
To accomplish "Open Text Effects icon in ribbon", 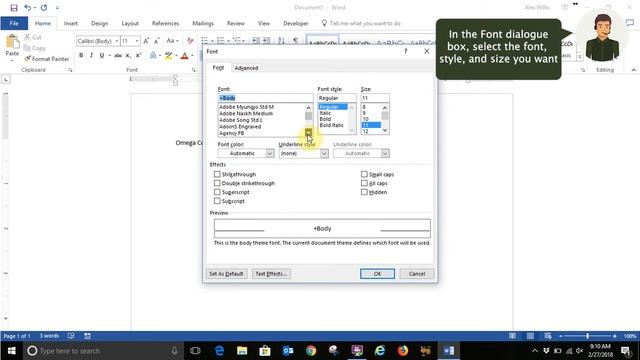I will [153, 56].
